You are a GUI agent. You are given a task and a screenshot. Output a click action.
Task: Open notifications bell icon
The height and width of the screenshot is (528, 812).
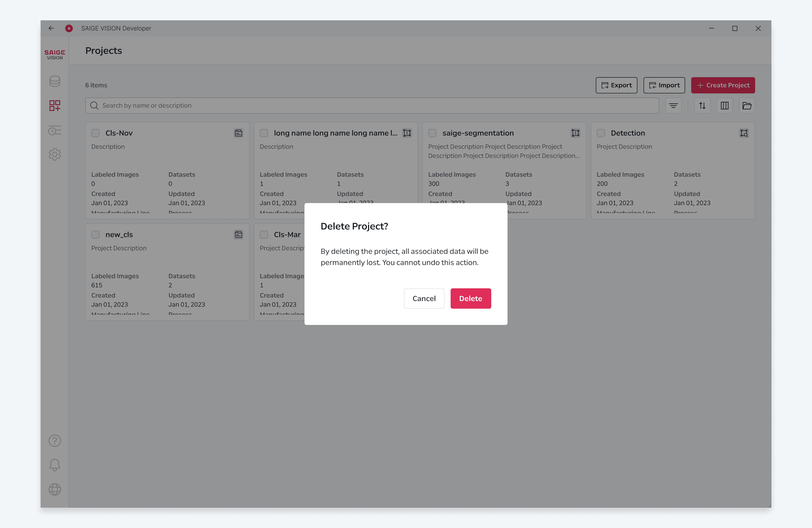[55, 465]
